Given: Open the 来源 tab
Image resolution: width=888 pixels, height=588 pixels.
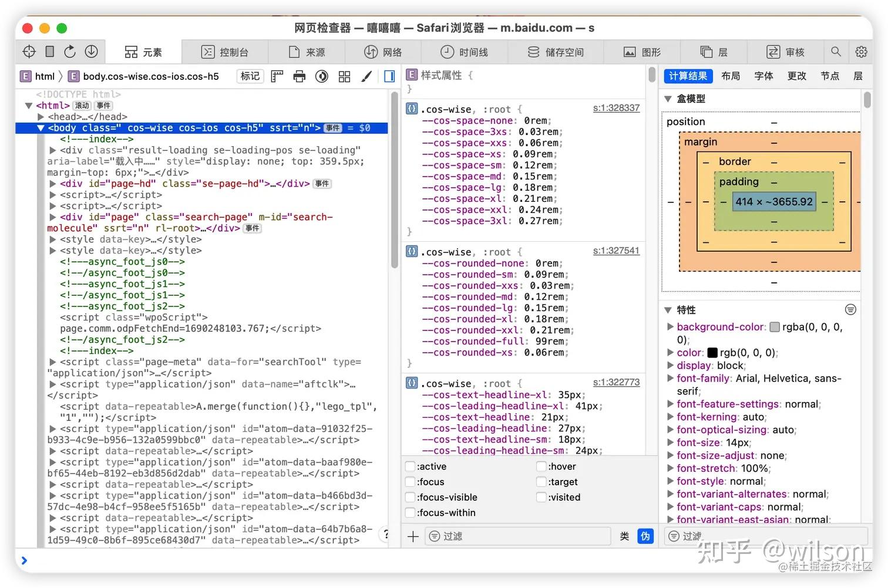Looking at the screenshot, I should click(x=307, y=52).
